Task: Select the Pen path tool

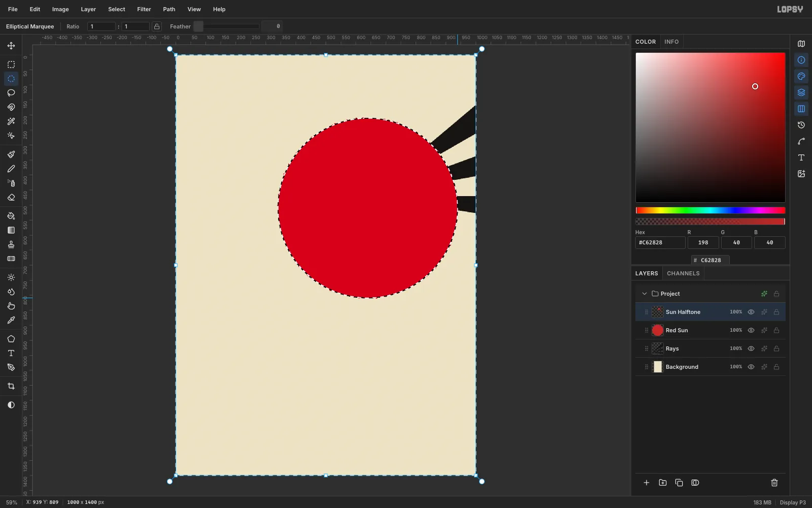Action: tap(11, 367)
